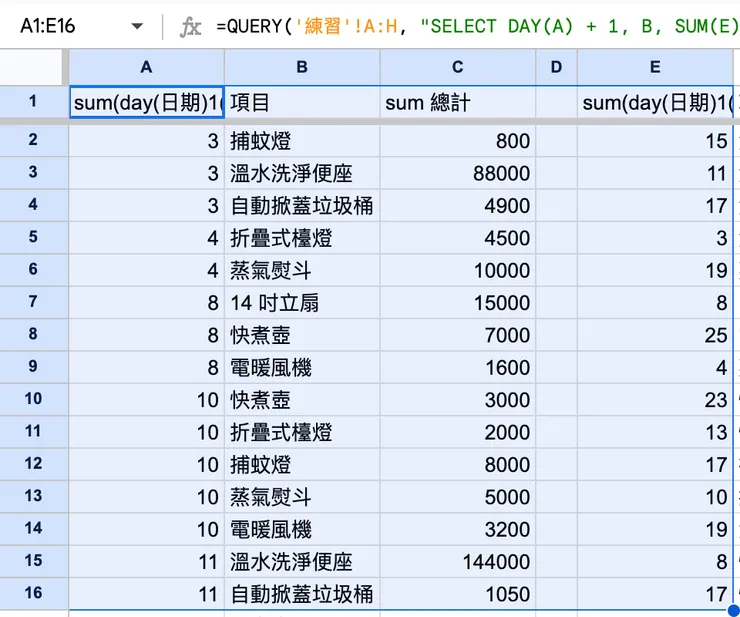Click the '14 吋立扇' cell
Viewport: 740px width, 617px height.
302,303
